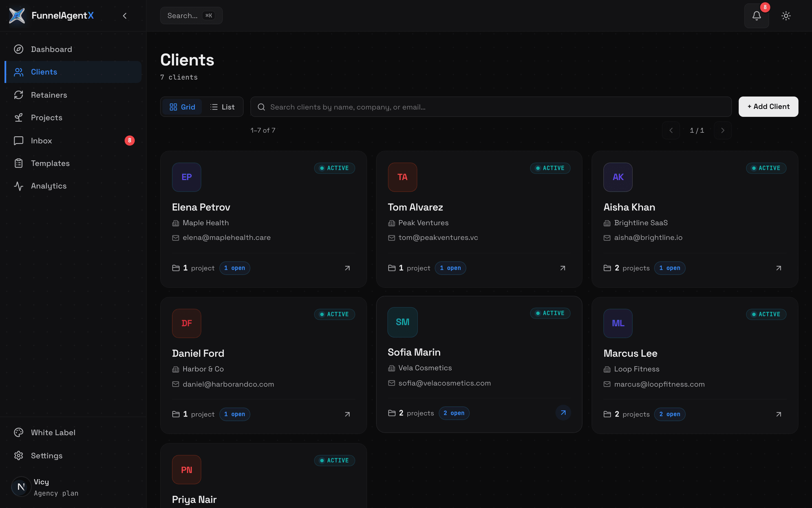Click the Inbox red 8 badge
This screenshot has width=812, height=508.
click(x=129, y=141)
